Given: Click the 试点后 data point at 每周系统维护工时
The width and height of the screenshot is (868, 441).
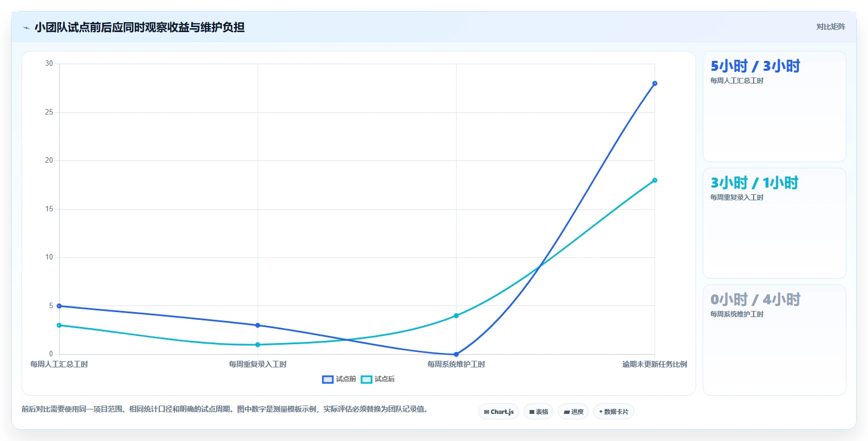Looking at the screenshot, I should (456, 315).
